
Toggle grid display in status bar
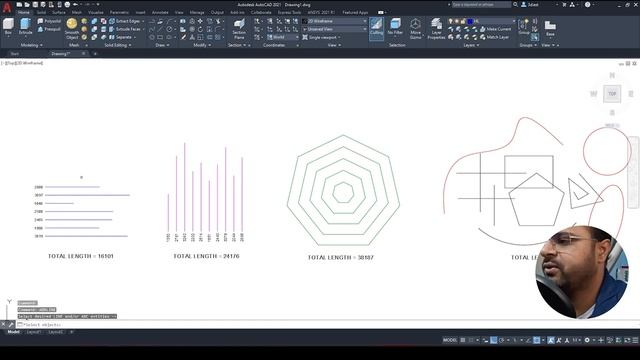[463, 340]
